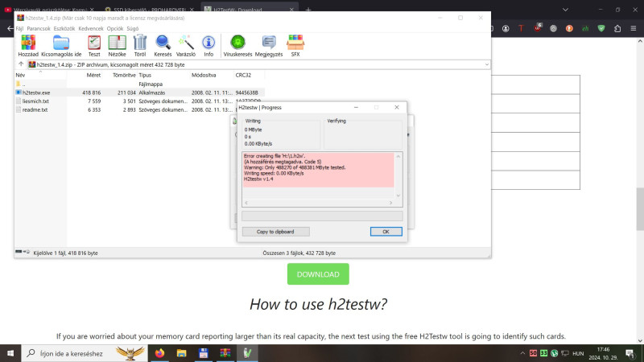
Task: Open the Súgó help menu
Action: (133, 29)
